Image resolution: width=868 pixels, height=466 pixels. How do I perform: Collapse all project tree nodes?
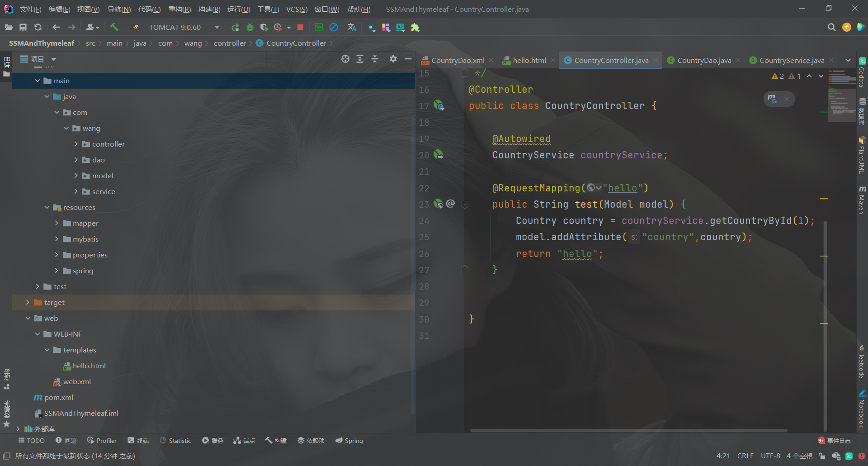(x=375, y=59)
